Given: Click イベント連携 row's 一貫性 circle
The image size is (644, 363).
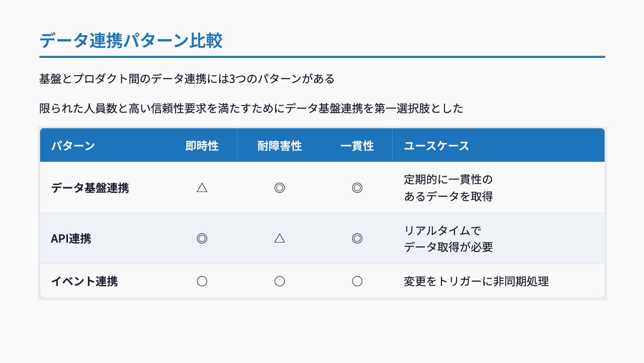Looking at the screenshot, I should (357, 281).
